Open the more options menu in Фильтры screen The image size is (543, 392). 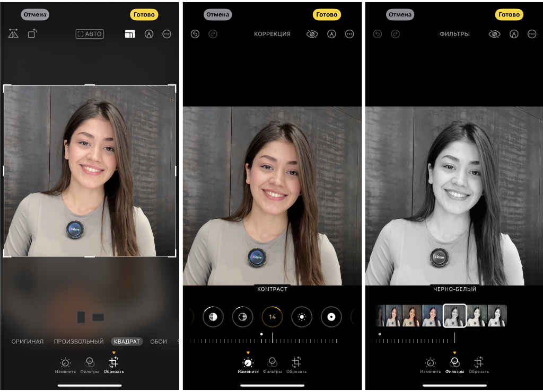click(532, 34)
